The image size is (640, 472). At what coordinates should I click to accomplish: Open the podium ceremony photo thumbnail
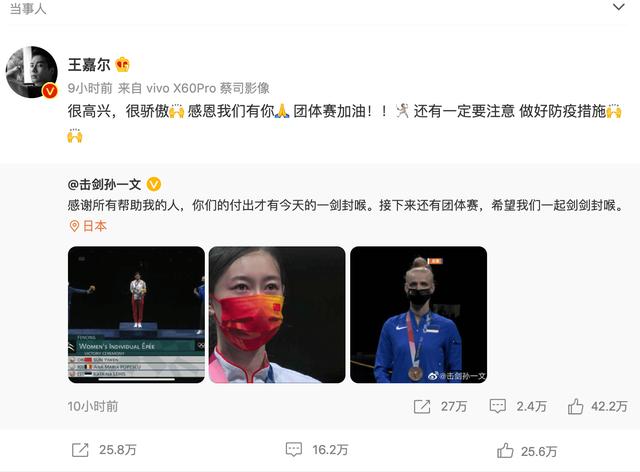pos(136,314)
